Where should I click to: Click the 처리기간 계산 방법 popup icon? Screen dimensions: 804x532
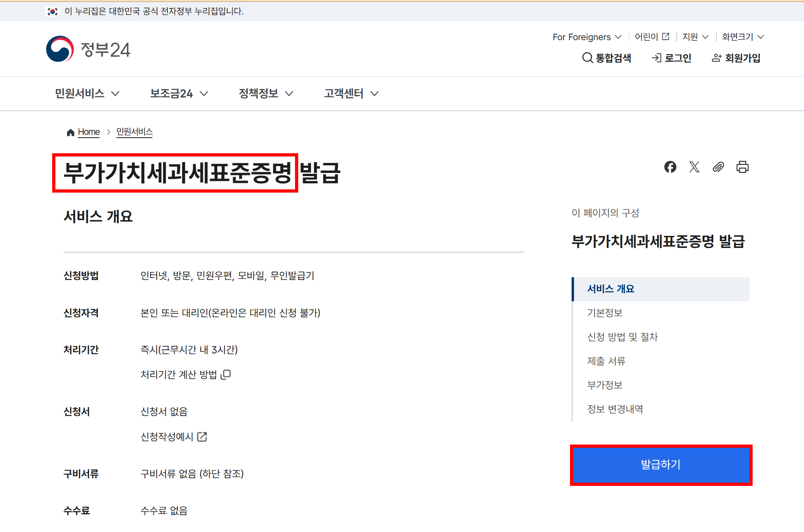tap(226, 374)
